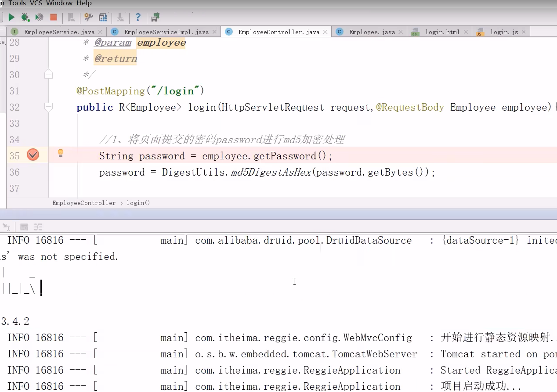Open the VCS menu

[x=36, y=4]
